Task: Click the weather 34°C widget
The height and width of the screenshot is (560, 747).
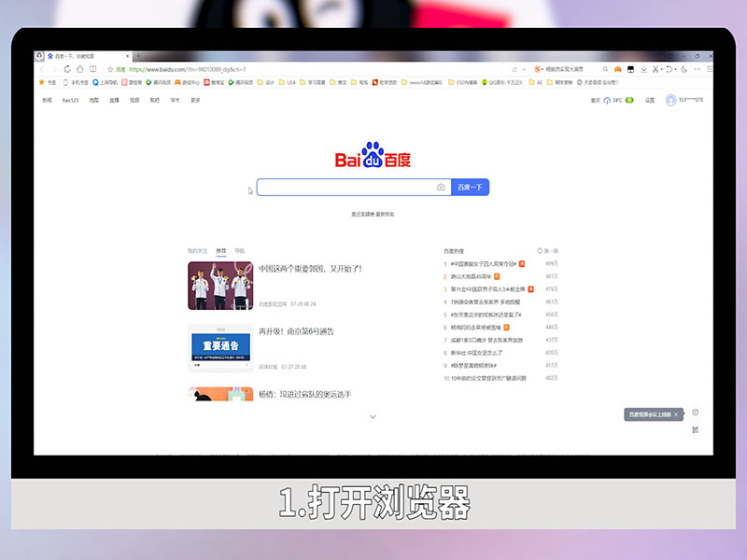Action: (x=613, y=101)
